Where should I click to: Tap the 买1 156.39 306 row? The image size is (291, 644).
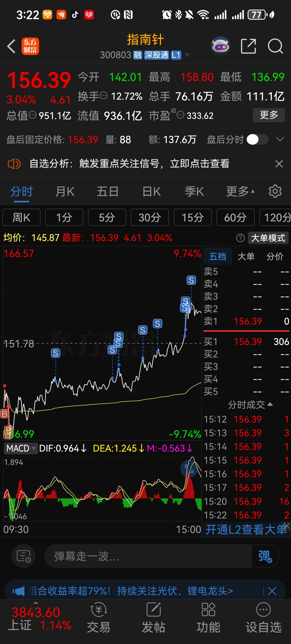coord(246,341)
